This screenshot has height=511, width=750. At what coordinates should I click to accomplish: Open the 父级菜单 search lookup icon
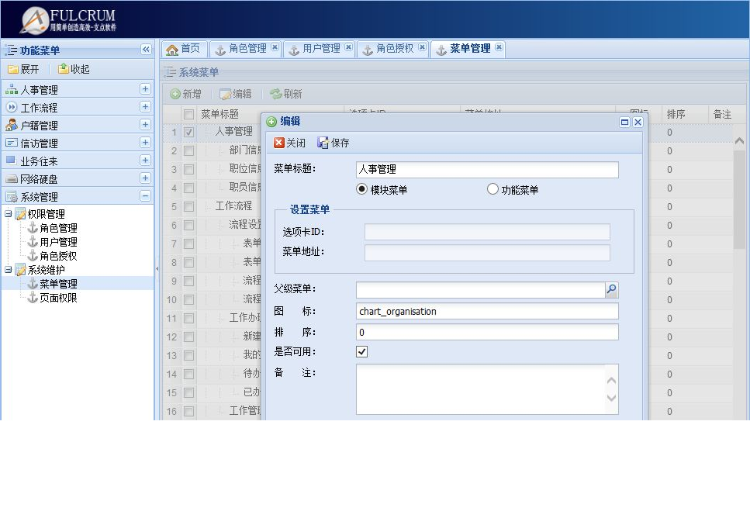click(611, 289)
